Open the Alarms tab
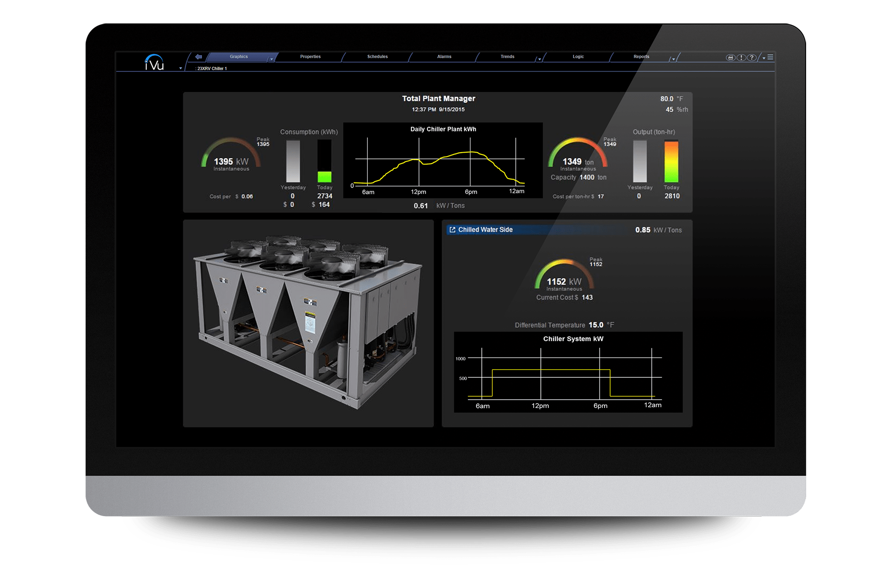The image size is (882, 588). click(444, 57)
